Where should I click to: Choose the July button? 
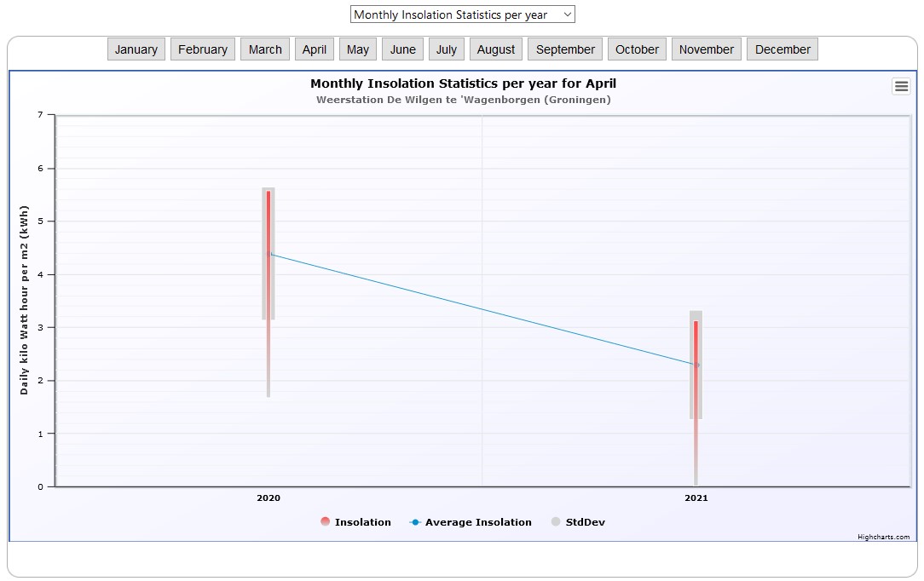coord(447,49)
